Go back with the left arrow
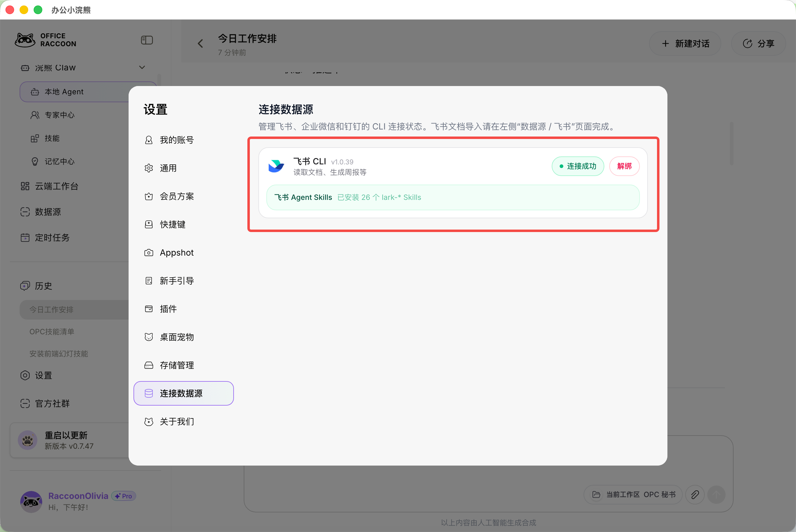The height and width of the screenshot is (532, 796). pos(200,43)
